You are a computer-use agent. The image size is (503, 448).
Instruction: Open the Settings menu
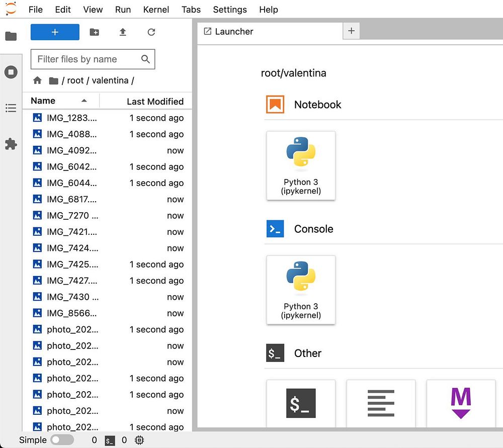230,10
